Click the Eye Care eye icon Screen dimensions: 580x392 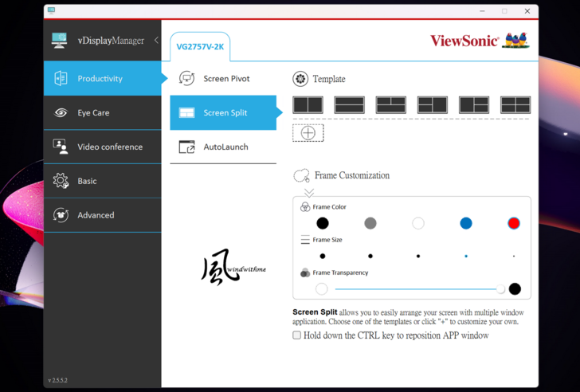point(61,113)
